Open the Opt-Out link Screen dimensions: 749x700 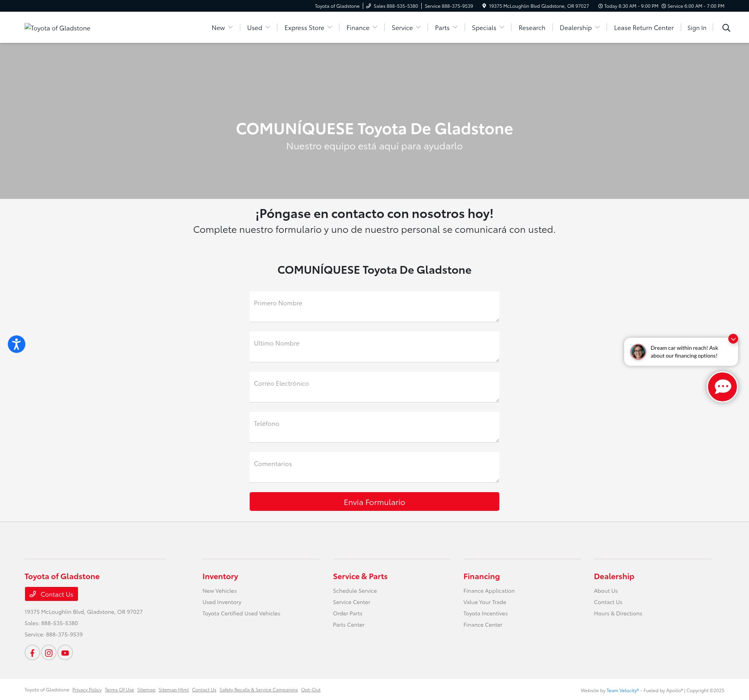(311, 690)
